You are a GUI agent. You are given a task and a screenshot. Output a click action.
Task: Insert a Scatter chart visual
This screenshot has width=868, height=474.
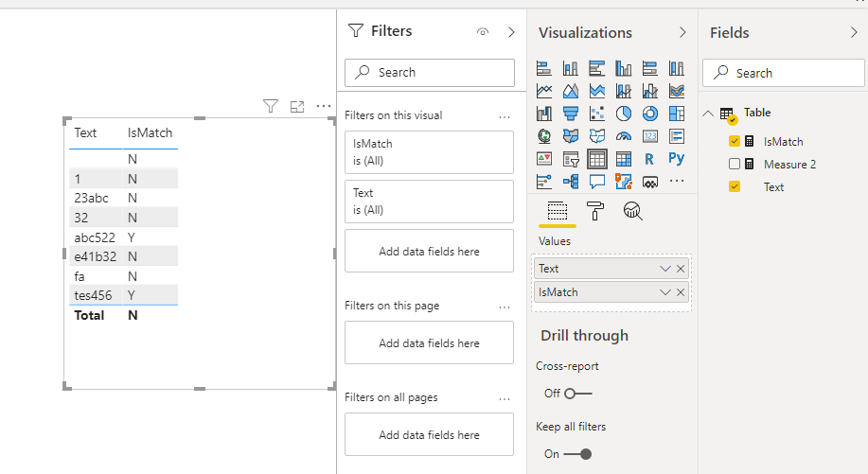click(x=596, y=114)
